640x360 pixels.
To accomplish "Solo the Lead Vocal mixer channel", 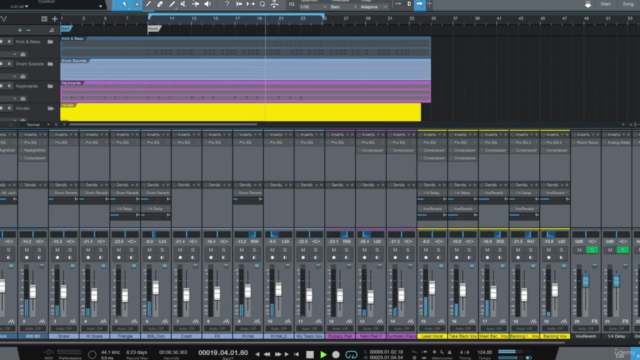I will pyautogui.click(x=438, y=250).
